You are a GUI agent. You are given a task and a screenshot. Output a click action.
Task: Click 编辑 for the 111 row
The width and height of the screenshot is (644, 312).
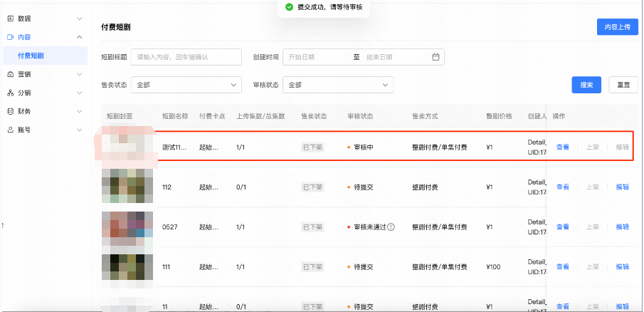click(622, 267)
